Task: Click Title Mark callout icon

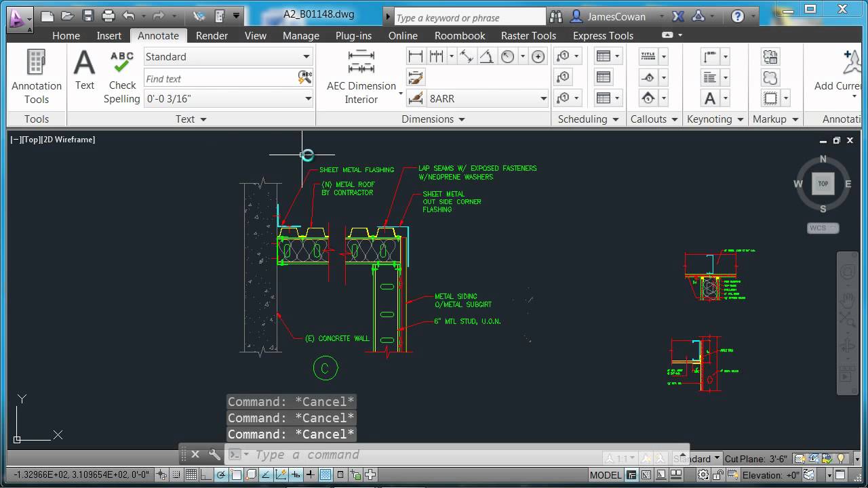Action: [x=648, y=56]
